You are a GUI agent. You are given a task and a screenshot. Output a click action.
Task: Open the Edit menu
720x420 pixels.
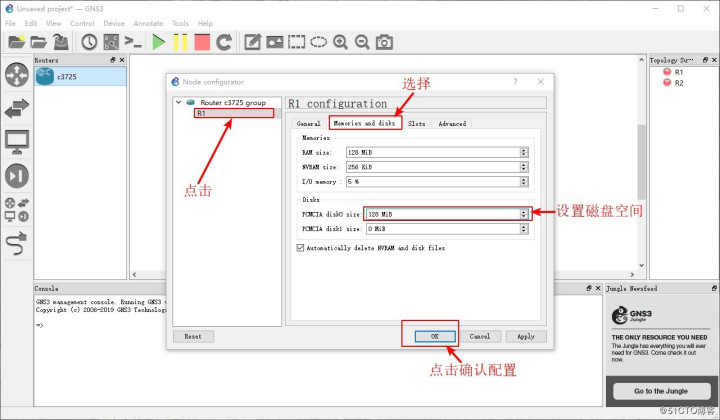coord(31,23)
